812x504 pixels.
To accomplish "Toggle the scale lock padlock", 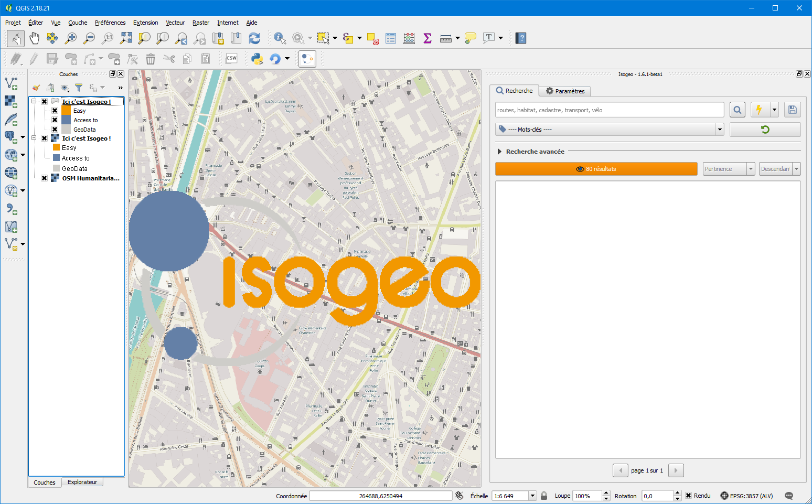I will (x=544, y=496).
